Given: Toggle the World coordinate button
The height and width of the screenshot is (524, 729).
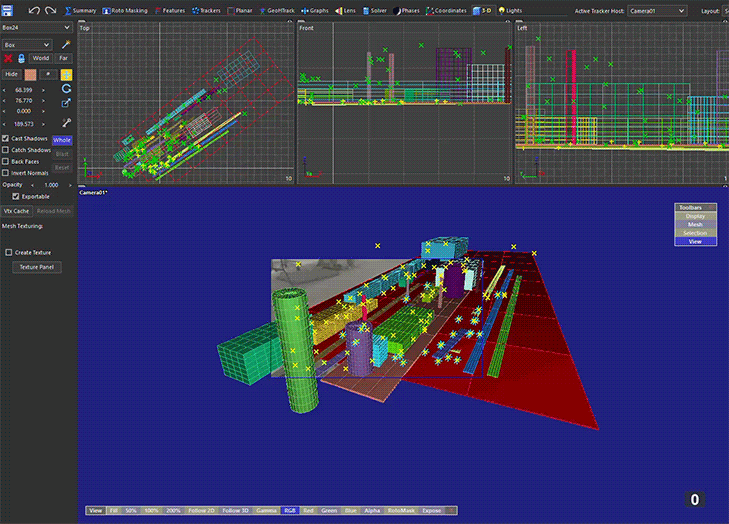Looking at the screenshot, I should click(40, 58).
